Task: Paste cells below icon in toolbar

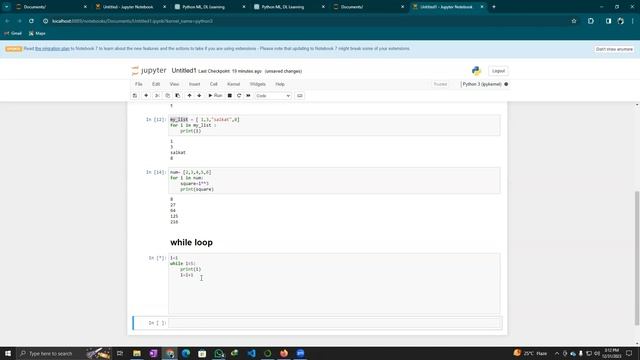Action: coord(178,96)
